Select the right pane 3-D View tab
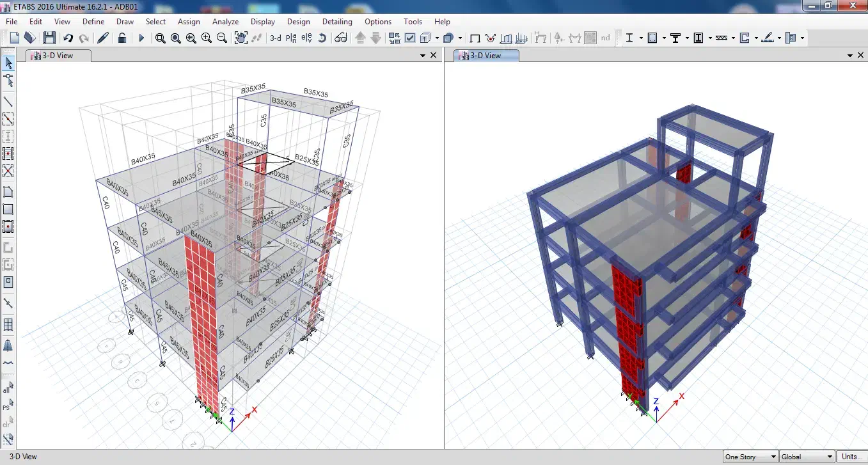The height and width of the screenshot is (465, 868). [486, 56]
